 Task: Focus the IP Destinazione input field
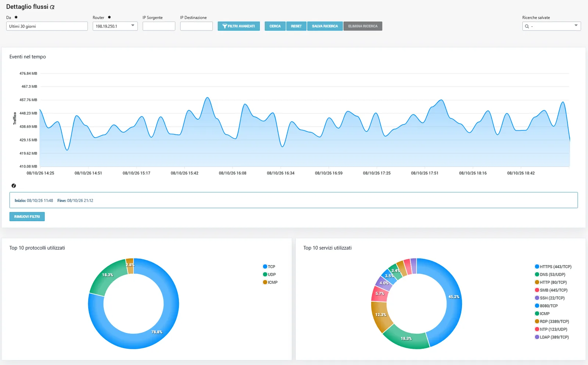196,26
